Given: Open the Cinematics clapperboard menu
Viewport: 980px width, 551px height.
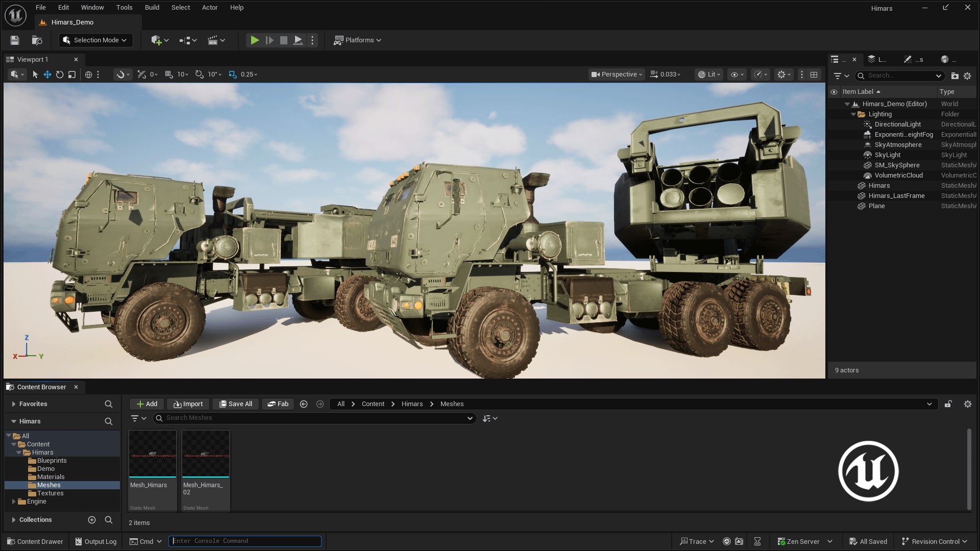Looking at the screenshot, I should tap(216, 40).
